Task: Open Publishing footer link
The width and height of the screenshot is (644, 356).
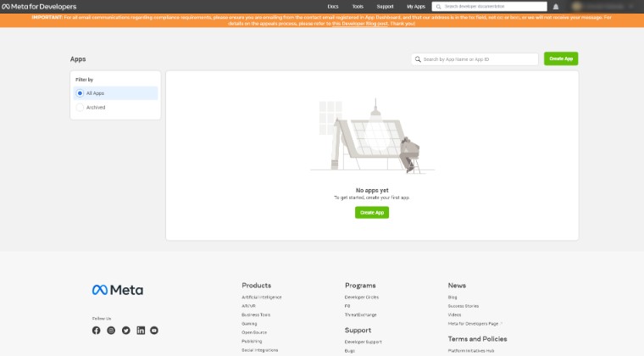Action: [252, 342]
